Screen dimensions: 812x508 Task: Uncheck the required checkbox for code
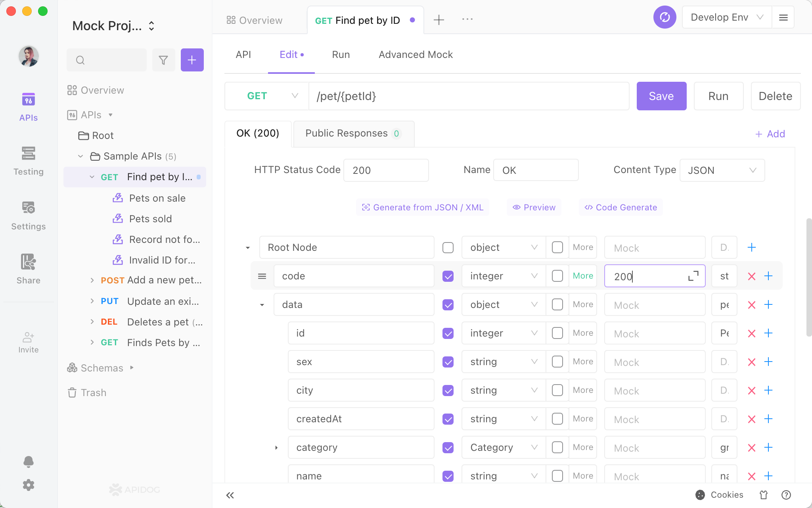448,276
